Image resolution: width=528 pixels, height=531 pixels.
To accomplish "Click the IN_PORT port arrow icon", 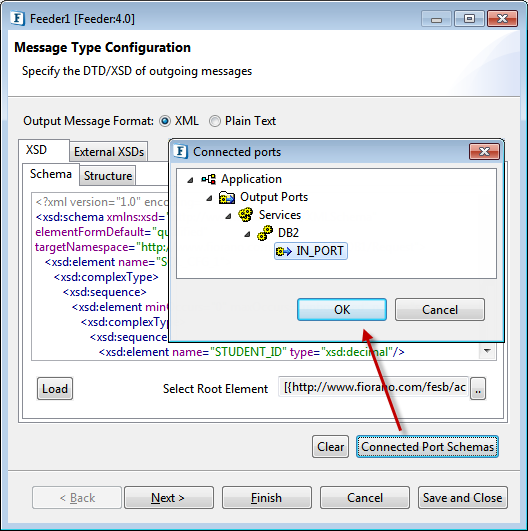I will coord(283,251).
